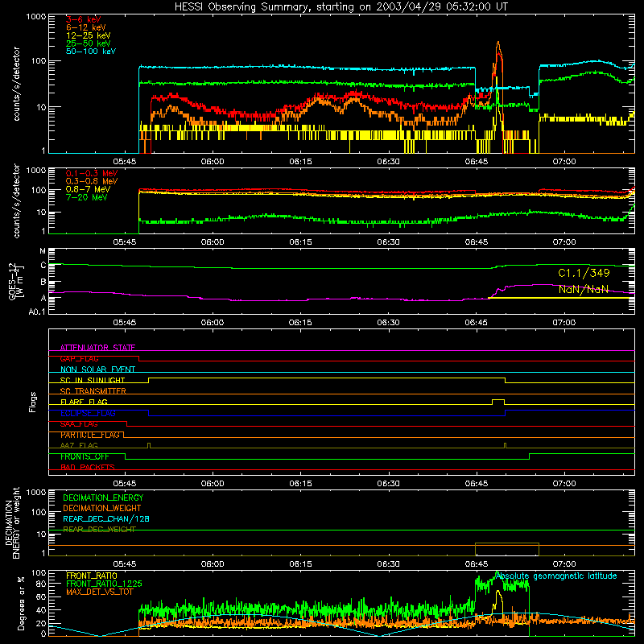Screen dimensions: 644x644
Task: Click the FRONT_RATIO_1225 legend label
Action: click(104, 584)
